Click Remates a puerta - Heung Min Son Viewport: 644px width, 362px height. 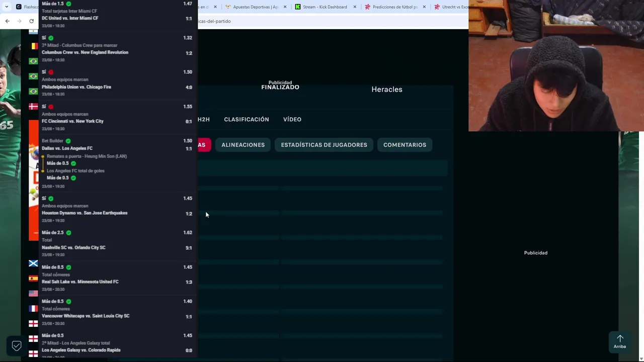[x=87, y=156]
